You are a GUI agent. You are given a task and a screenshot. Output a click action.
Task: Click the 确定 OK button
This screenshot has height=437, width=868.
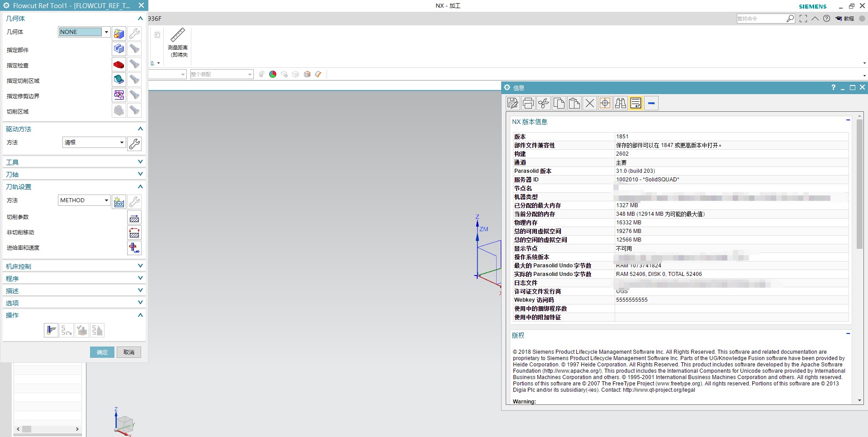click(x=102, y=352)
